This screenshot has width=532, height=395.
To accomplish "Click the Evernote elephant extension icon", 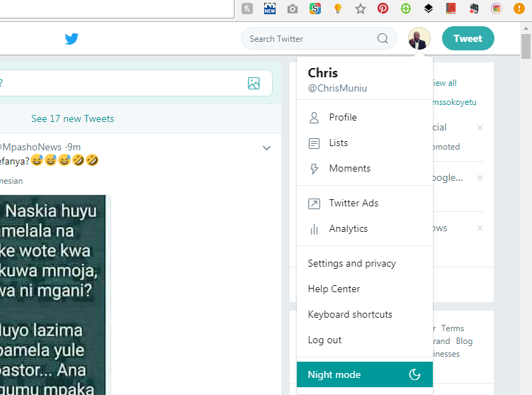I will (x=474, y=9).
